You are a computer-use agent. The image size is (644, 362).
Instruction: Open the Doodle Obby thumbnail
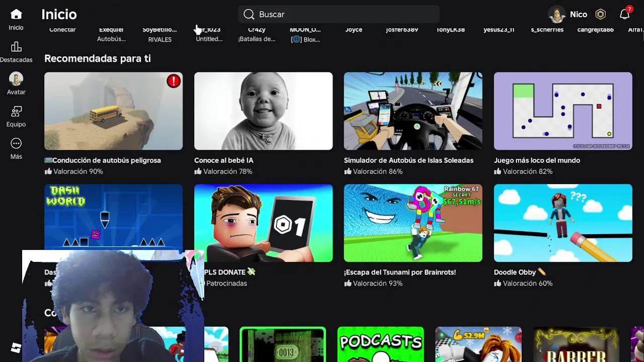tap(563, 223)
